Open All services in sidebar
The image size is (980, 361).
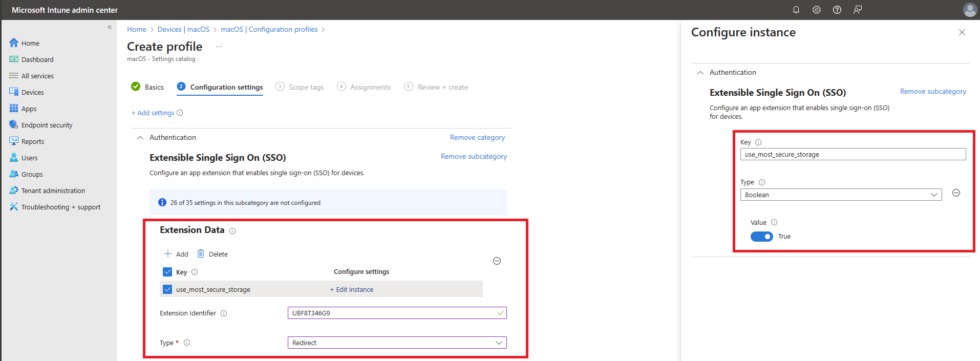37,76
